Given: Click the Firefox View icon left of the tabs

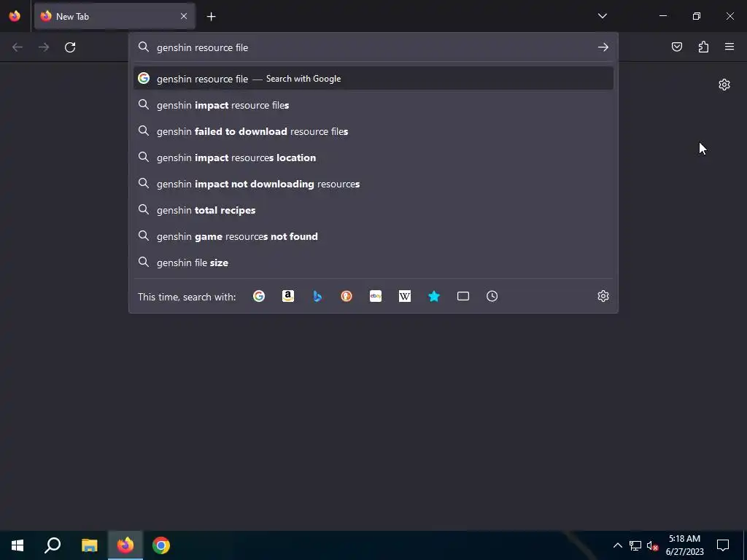Looking at the screenshot, I should coord(15,16).
